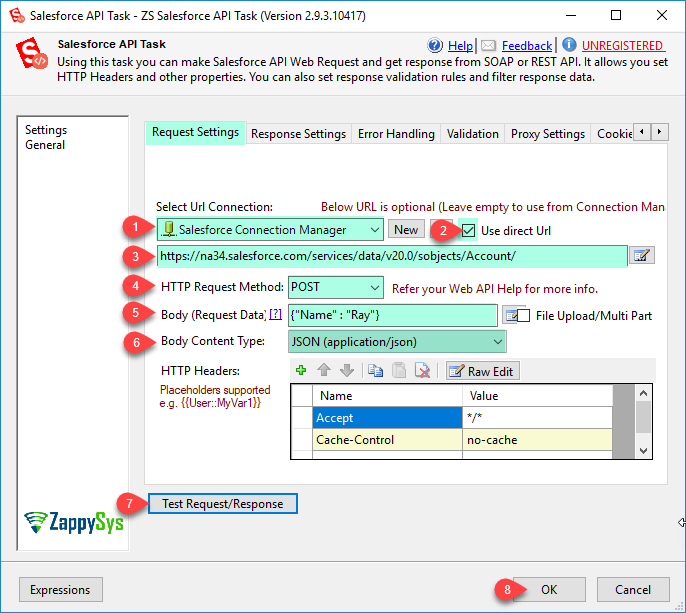
Task: Click the Salesforce API Task logo icon
Action: coord(31,53)
